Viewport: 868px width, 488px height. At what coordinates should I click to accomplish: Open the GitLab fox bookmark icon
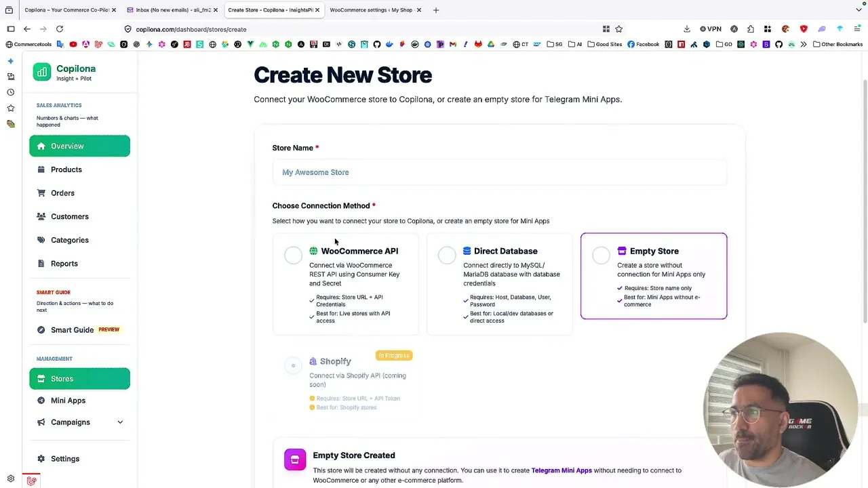pyautogui.click(x=478, y=45)
